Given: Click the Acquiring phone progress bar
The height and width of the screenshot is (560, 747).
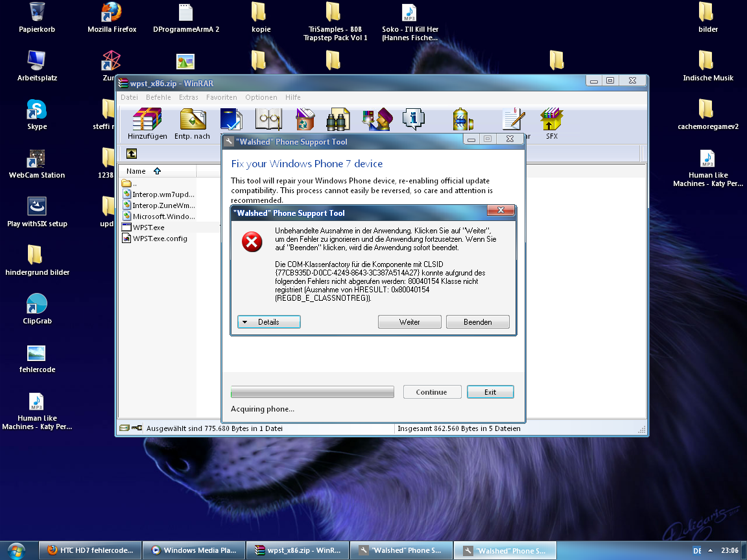Looking at the screenshot, I should pyautogui.click(x=313, y=392).
